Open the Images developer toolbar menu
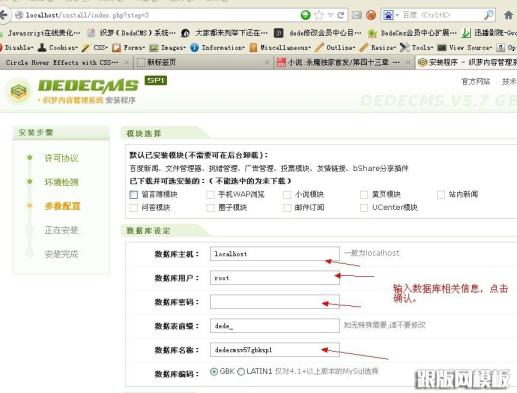This screenshot has width=517, height=393. pos(168,48)
